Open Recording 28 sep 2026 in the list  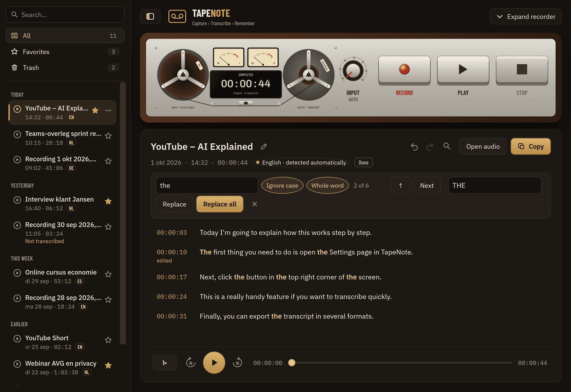pos(62,302)
